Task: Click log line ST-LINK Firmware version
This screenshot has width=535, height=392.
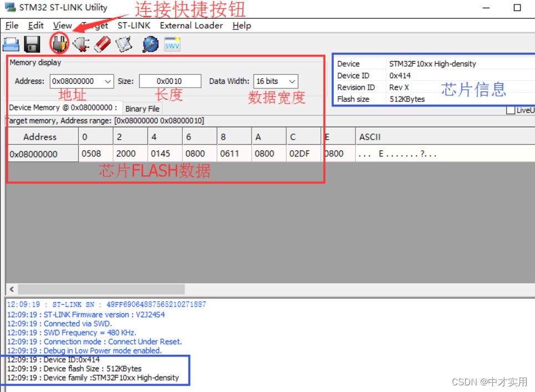Action: [86, 314]
